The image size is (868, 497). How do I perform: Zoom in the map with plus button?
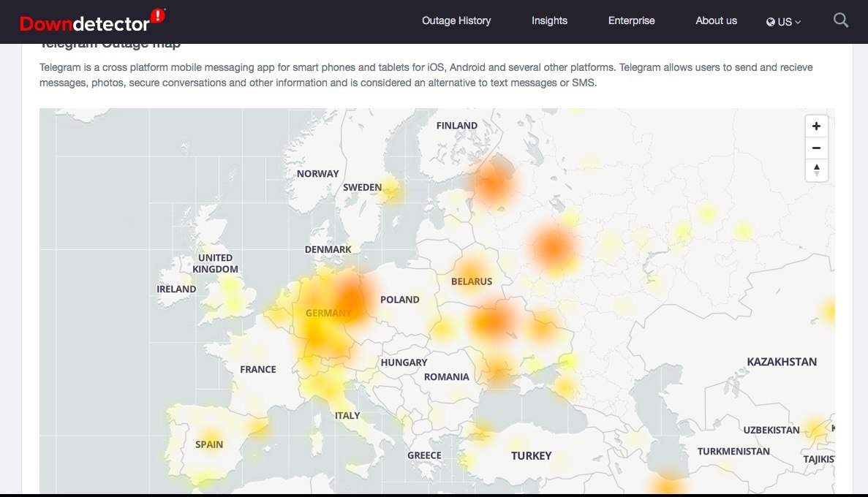817,126
